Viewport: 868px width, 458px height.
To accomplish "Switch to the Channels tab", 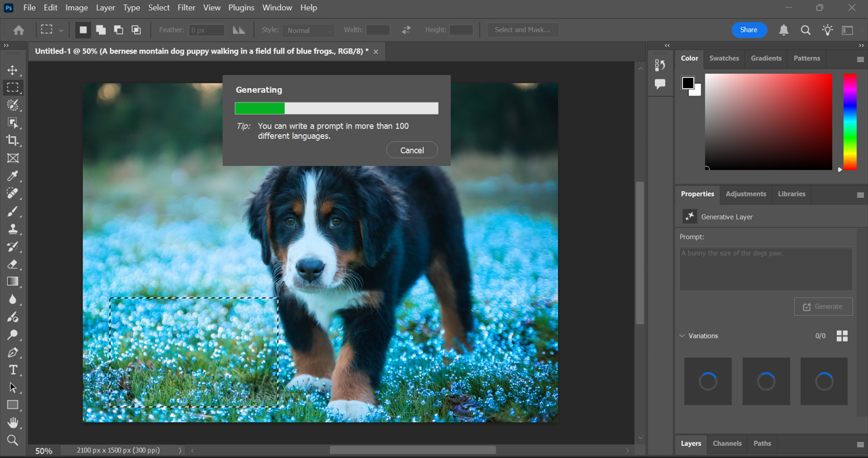I will 727,444.
